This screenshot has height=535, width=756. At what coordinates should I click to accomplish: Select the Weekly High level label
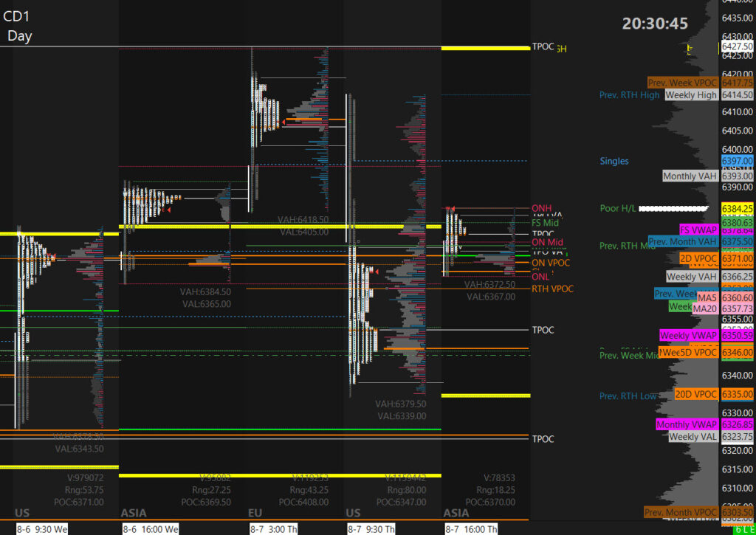coord(691,95)
